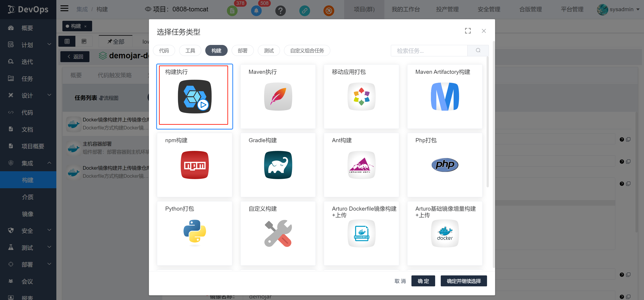Click the eye icon beside 项目 name

148,9
